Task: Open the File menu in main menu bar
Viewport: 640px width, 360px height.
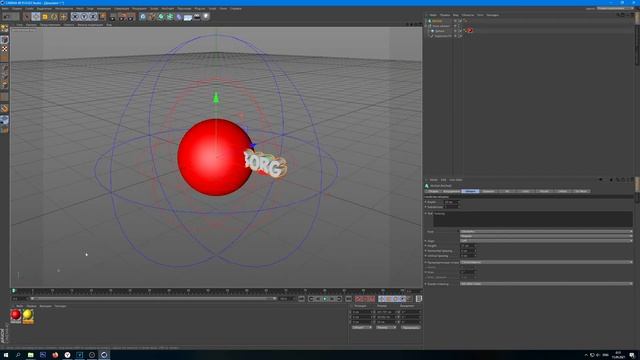Action: click(5, 9)
